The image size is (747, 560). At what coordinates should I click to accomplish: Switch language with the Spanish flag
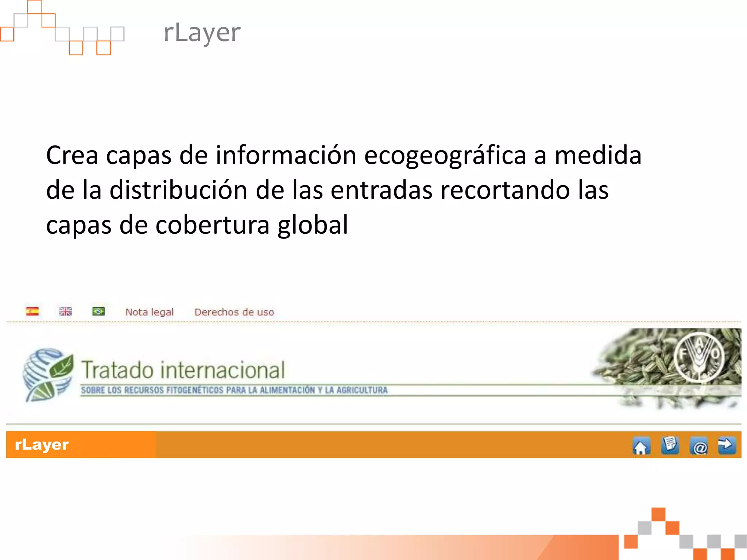[32, 311]
